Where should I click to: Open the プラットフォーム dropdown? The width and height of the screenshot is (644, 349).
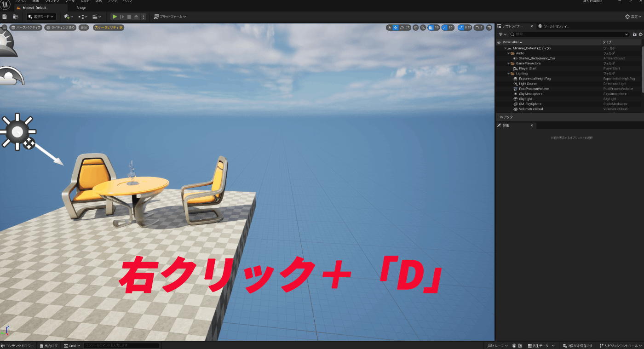[x=170, y=17]
